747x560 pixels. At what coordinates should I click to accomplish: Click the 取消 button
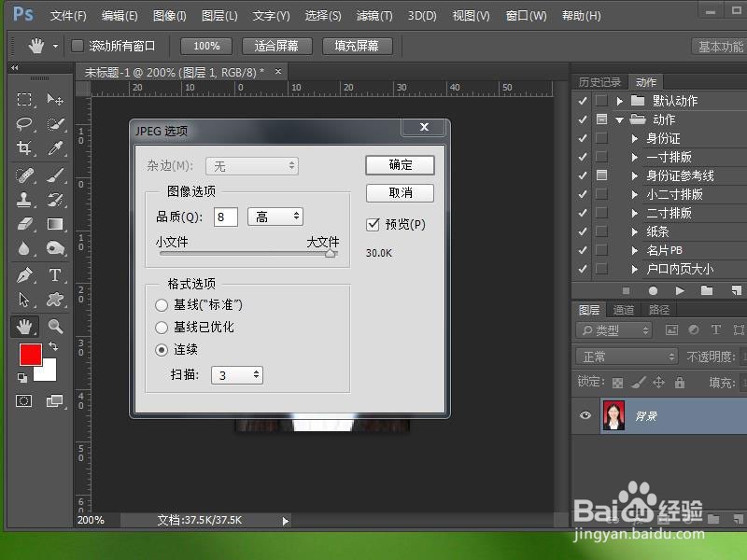400,193
